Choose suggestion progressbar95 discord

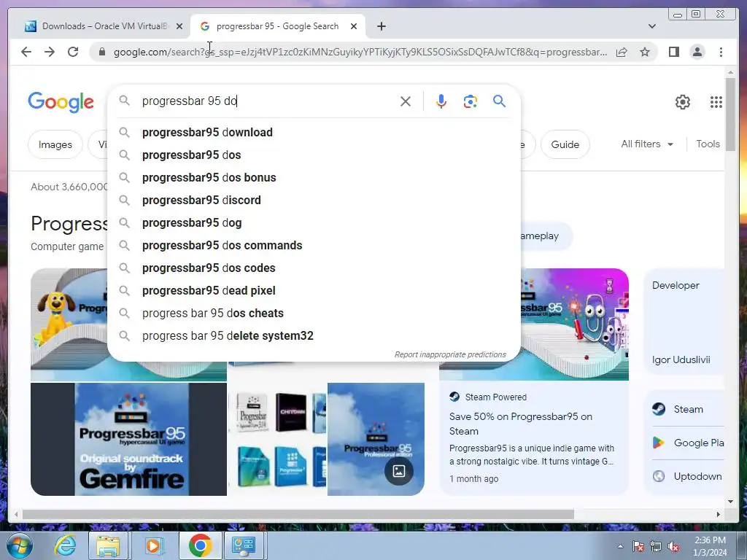(x=314, y=200)
